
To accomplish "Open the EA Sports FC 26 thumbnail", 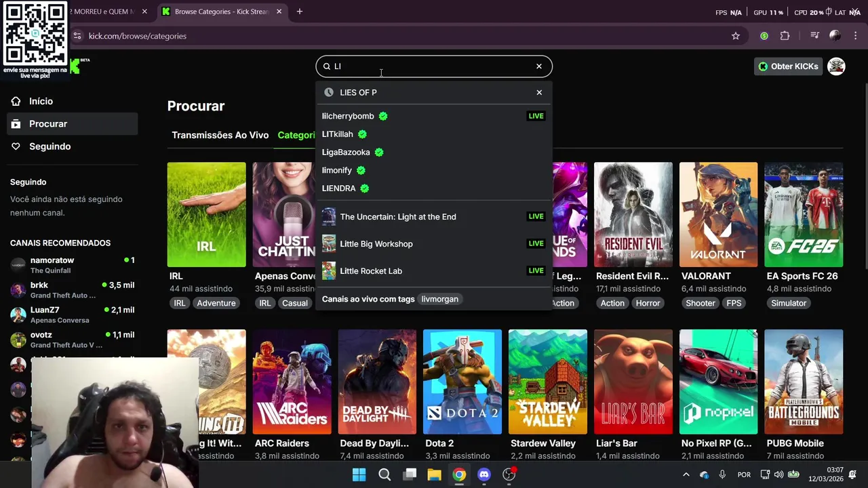I will pos(804,214).
